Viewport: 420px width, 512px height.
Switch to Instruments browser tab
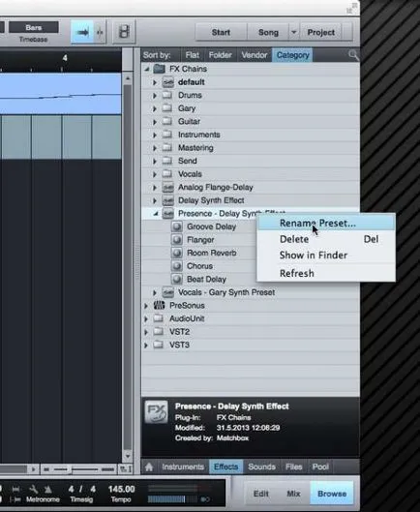tap(183, 467)
